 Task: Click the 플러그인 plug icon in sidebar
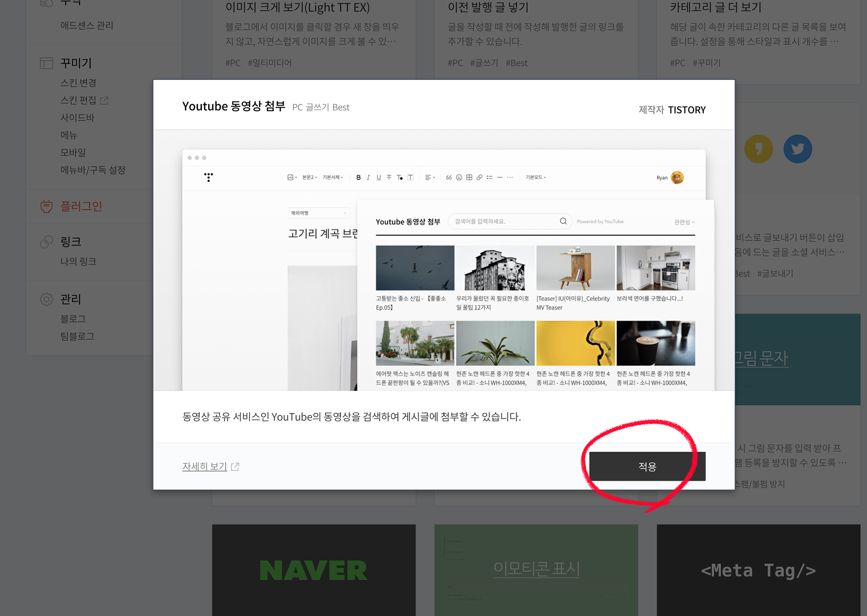pyautogui.click(x=46, y=206)
